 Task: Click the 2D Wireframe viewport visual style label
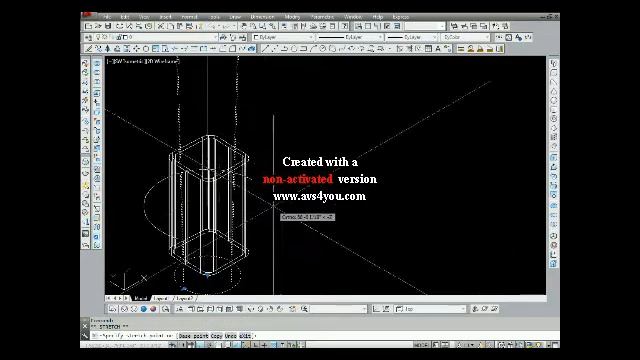click(x=162, y=61)
